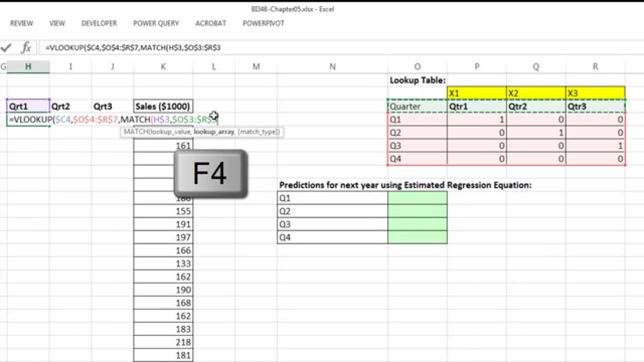Image resolution: width=644 pixels, height=362 pixels.
Task: Select the ACROBAT ribbon tab
Action: (x=211, y=23)
